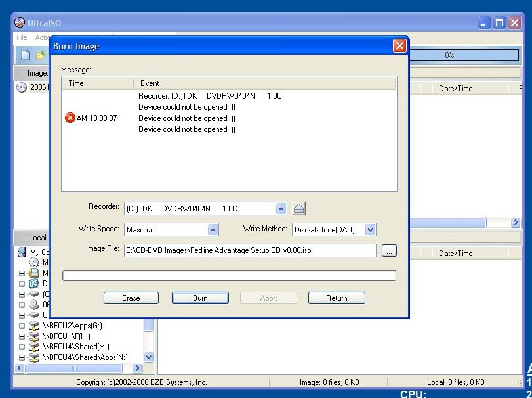Viewport: 532px width, 398px height.
Task: Click 'Local: 0 files, 0 KB' in status bar
Action: pos(455,382)
